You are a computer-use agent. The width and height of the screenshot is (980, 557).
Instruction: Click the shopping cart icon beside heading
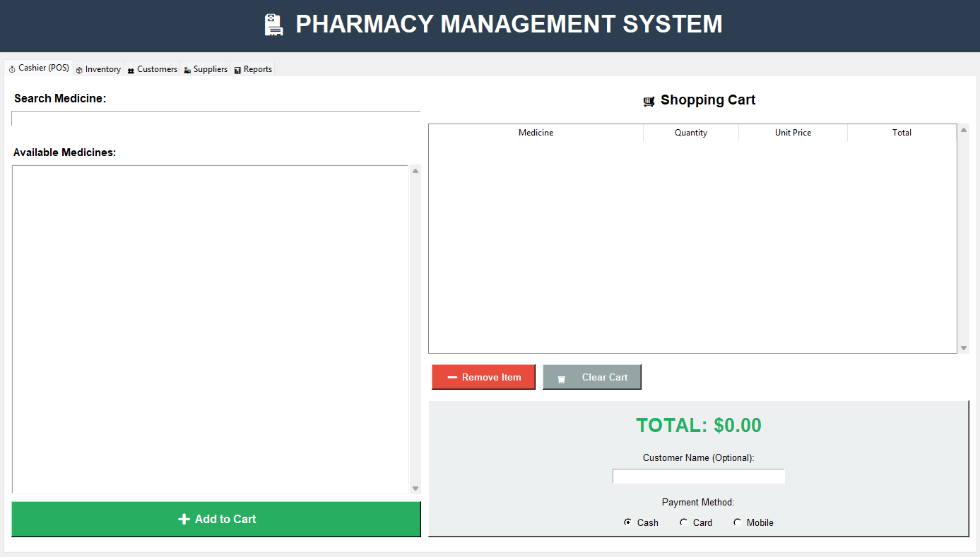[x=649, y=101]
